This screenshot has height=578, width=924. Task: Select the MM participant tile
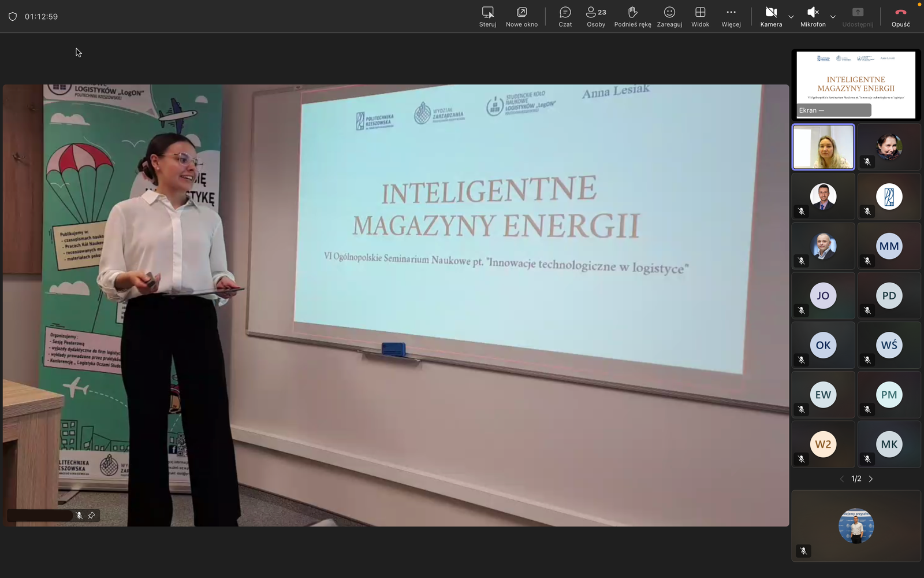tap(889, 246)
